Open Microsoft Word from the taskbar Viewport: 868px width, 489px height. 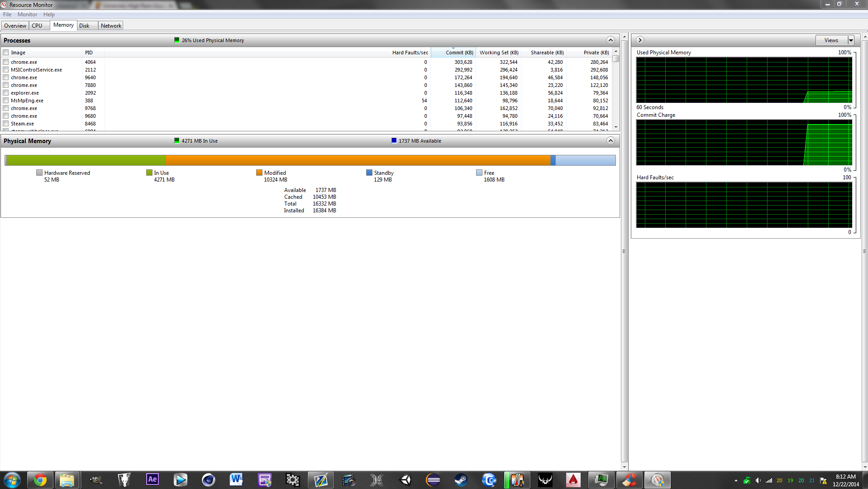pyautogui.click(x=236, y=480)
